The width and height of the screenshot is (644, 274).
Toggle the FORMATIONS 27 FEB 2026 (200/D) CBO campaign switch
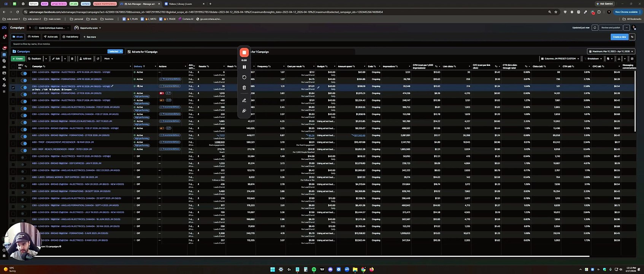pos(24,94)
